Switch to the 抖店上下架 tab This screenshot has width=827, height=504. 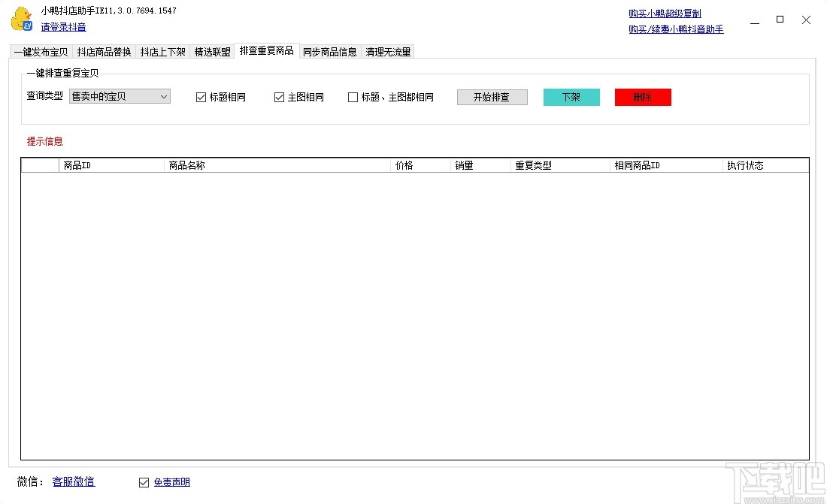click(162, 52)
